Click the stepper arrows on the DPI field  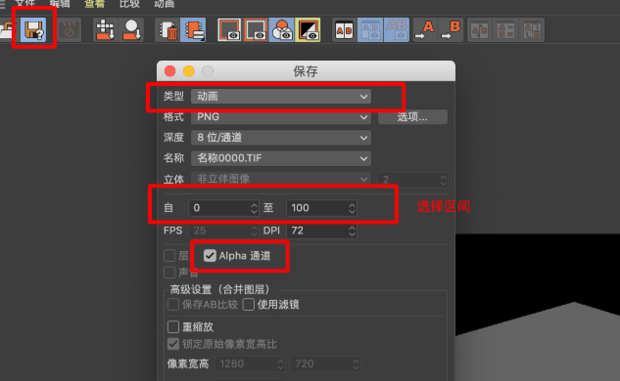click(x=352, y=231)
